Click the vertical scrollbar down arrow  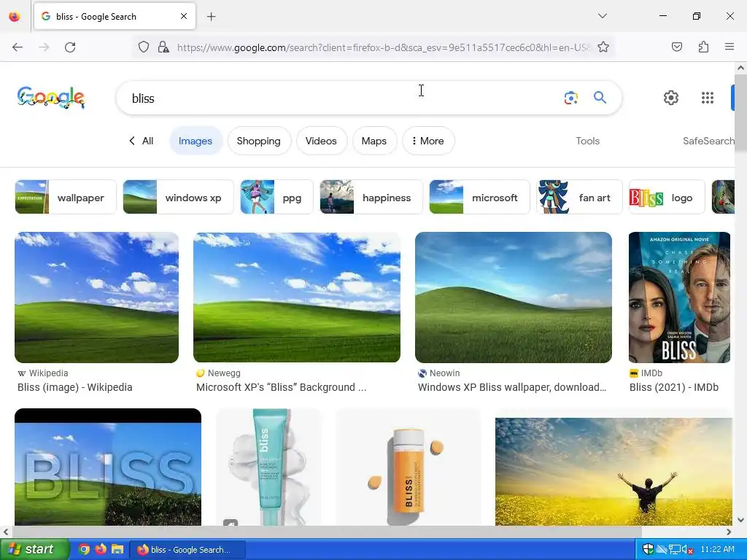pyautogui.click(x=741, y=520)
